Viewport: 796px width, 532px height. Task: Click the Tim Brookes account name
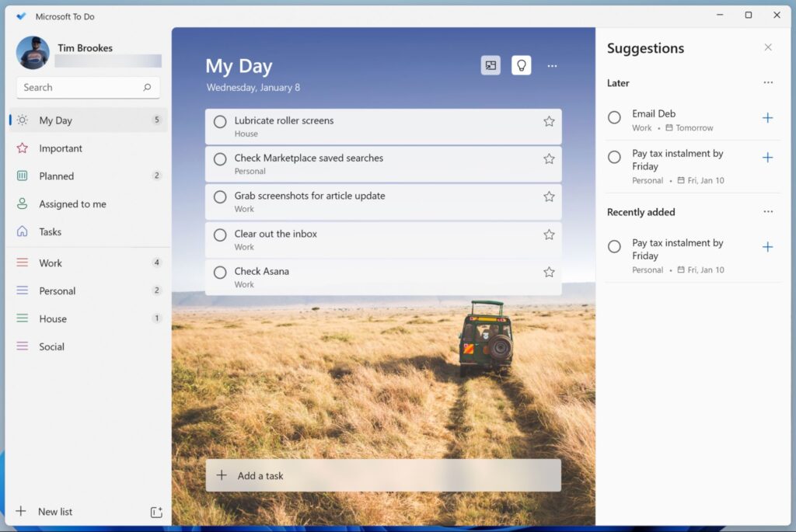tap(85, 48)
